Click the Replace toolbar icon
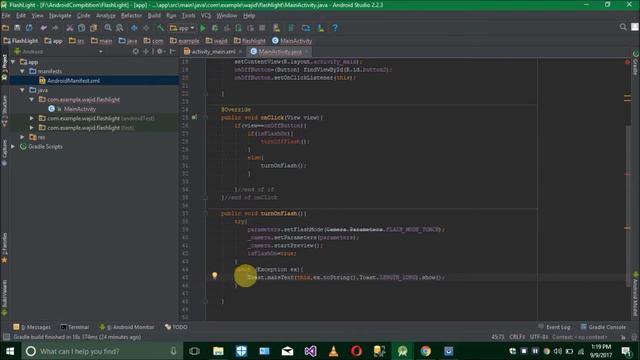 click(120, 28)
